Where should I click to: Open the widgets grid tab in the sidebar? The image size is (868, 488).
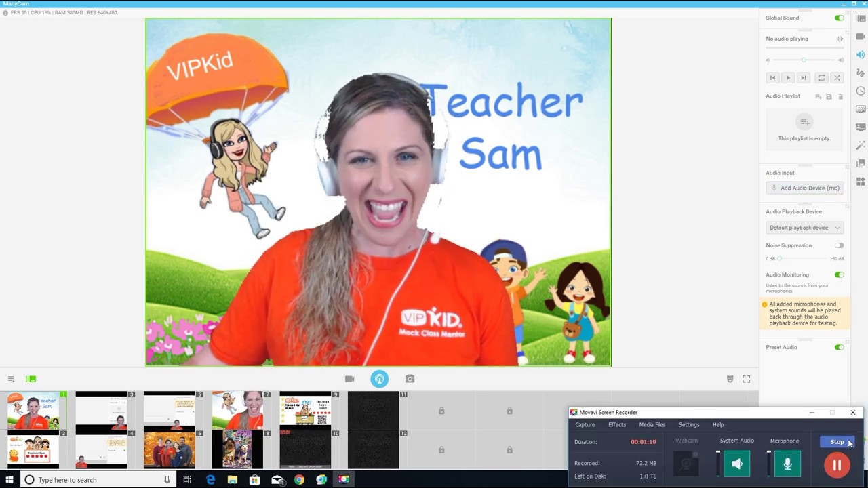pos(861,182)
